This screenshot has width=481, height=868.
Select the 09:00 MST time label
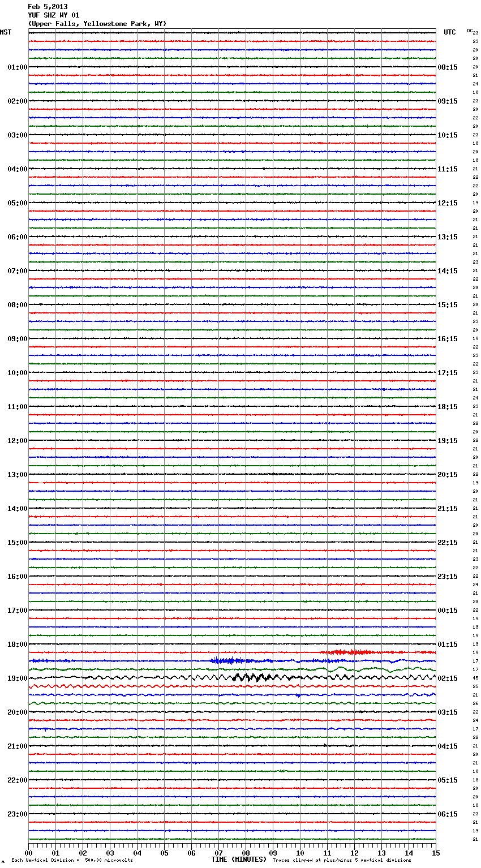tap(18, 339)
